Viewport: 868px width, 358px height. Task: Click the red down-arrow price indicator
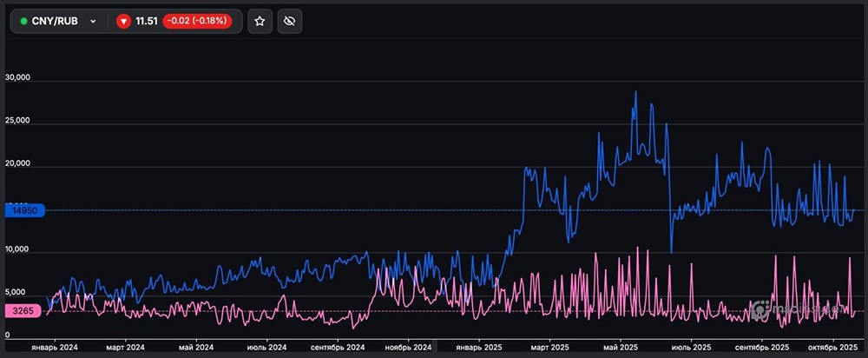coord(123,22)
